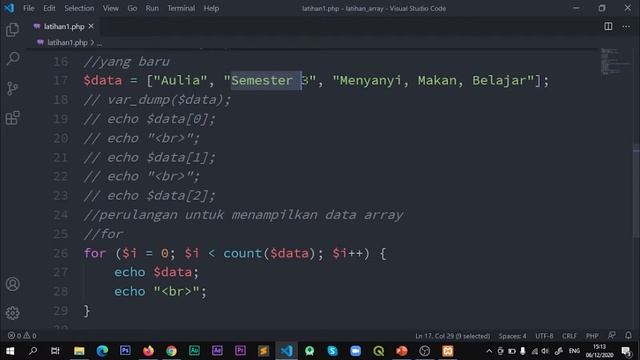This screenshot has width=640, height=360.
Task: Click the active VS Code taskbar icon
Action: click(x=287, y=351)
